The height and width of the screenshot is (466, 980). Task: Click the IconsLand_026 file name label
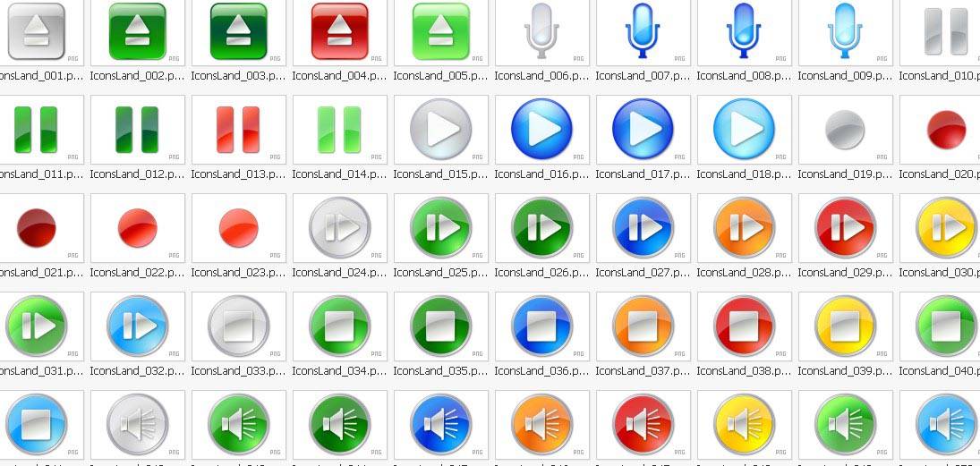click(x=541, y=273)
